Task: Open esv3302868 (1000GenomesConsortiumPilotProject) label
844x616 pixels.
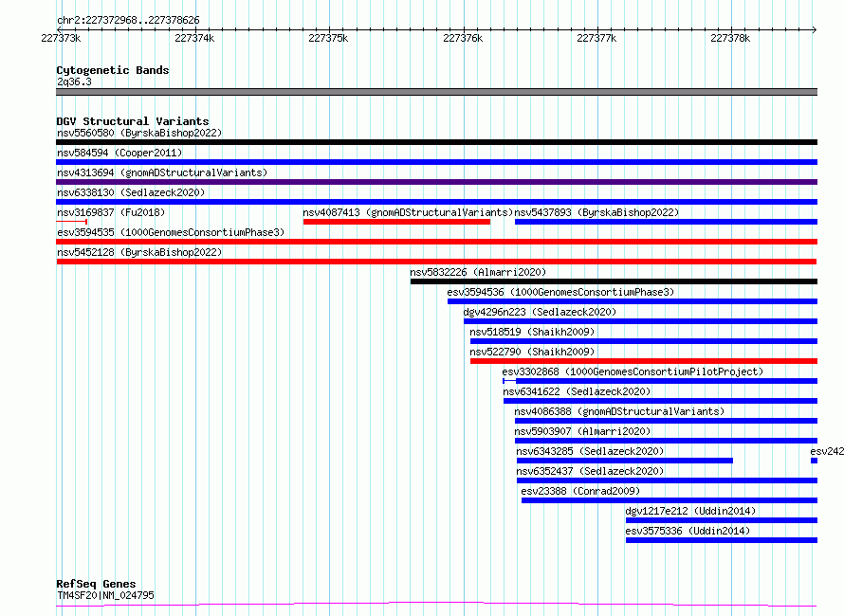Action: 633,371
